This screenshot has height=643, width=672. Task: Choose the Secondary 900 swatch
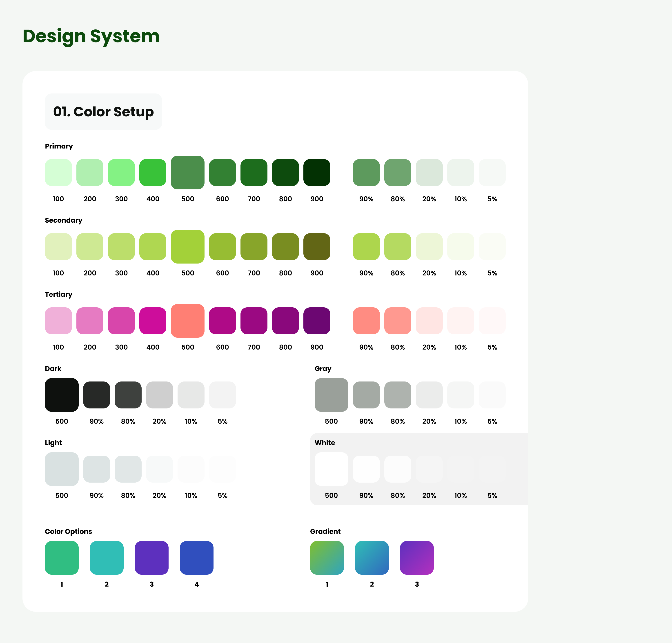coord(317,247)
